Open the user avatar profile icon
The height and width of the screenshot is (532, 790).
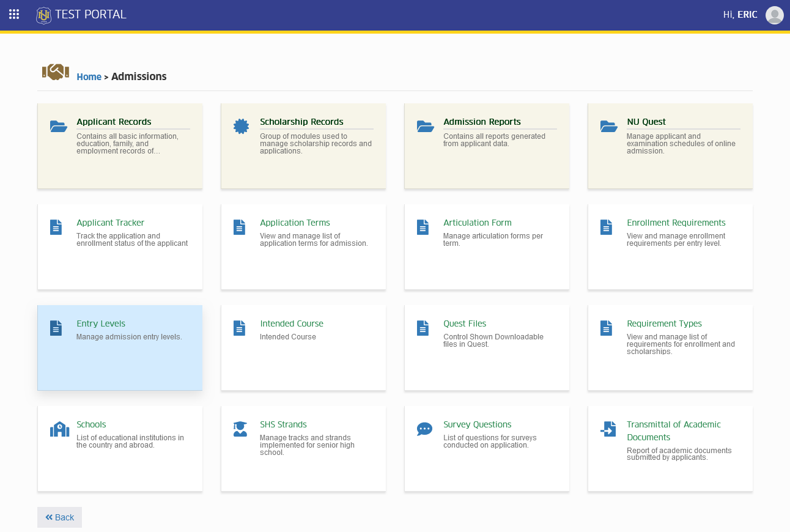(x=774, y=15)
